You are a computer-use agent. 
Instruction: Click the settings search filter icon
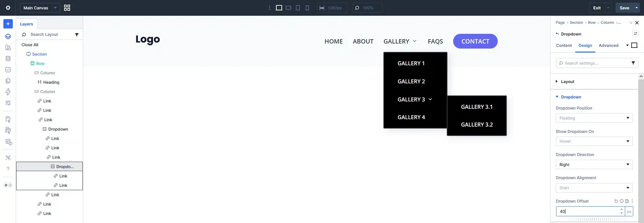pos(633,63)
